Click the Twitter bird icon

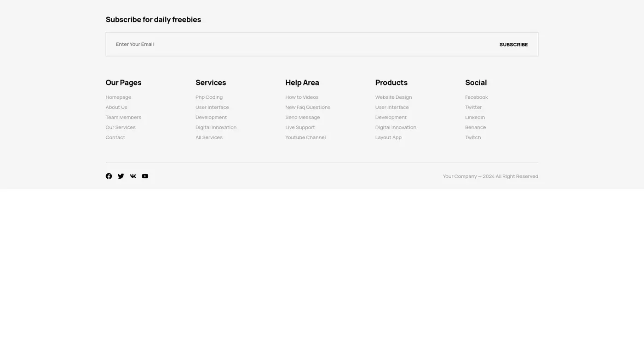pos(121,176)
